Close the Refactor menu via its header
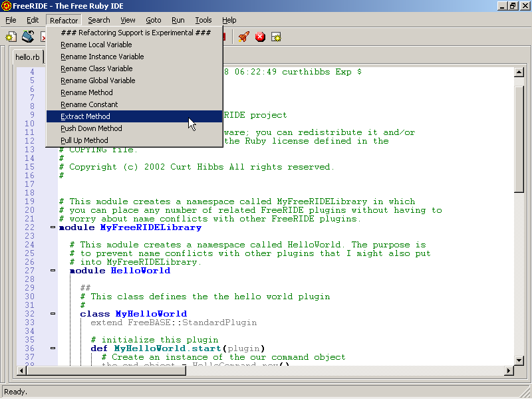 point(64,21)
